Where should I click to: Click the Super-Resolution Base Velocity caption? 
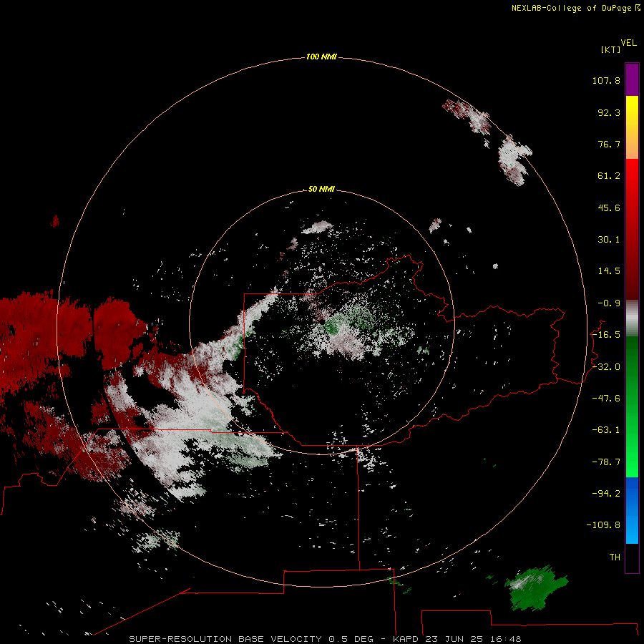pos(326,639)
